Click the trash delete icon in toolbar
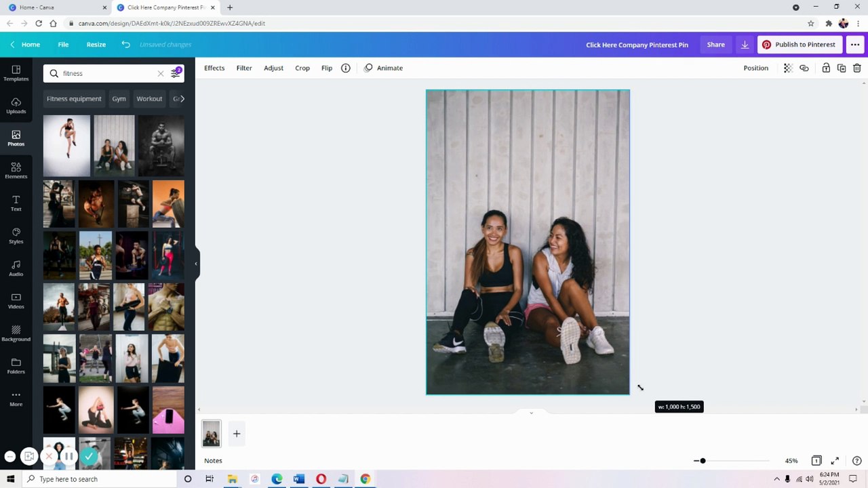Image resolution: width=868 pixels, height=488 pixels. point(857,68)
